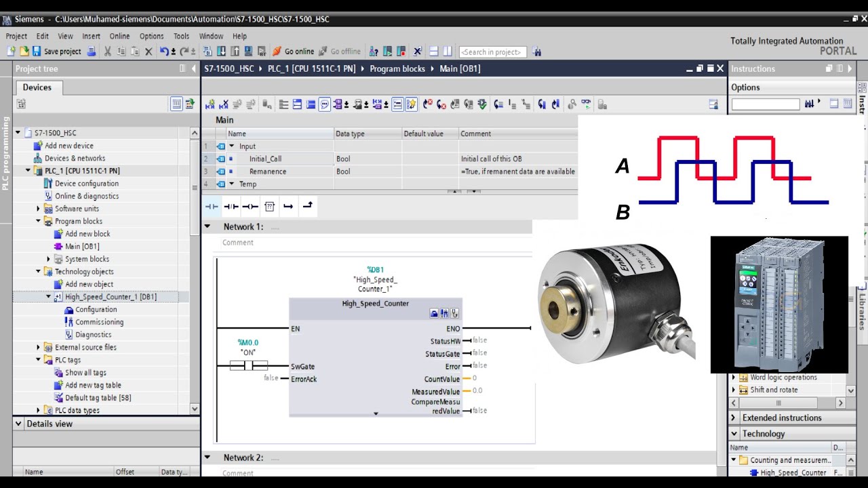Open configuration icon on High_Speed_Counter block

(x=434, y=314)
